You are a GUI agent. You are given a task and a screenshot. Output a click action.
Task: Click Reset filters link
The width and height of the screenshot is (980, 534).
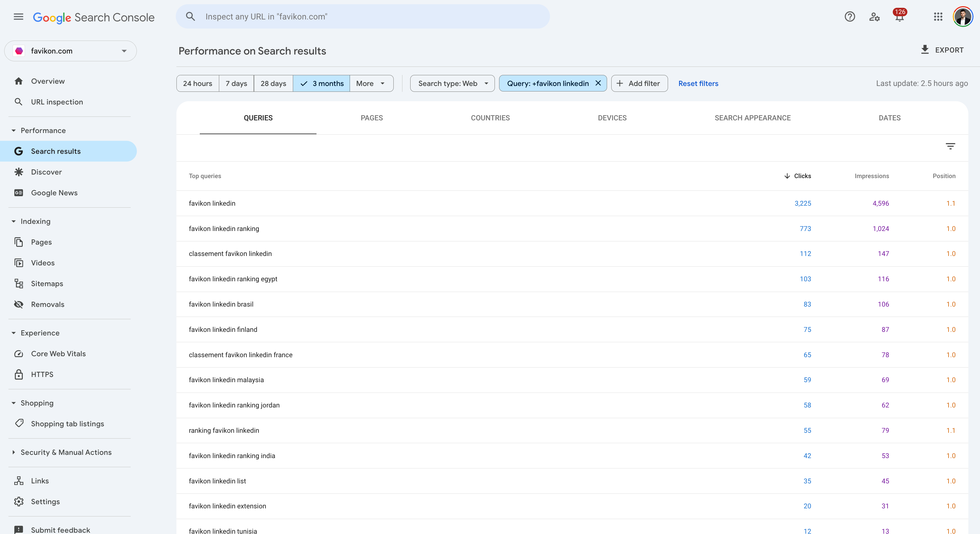698,83
